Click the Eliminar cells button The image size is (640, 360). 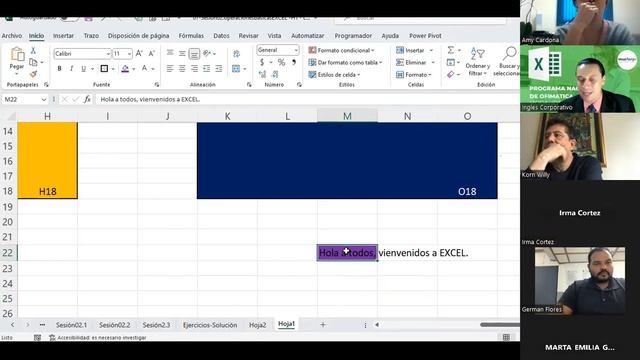415,62
